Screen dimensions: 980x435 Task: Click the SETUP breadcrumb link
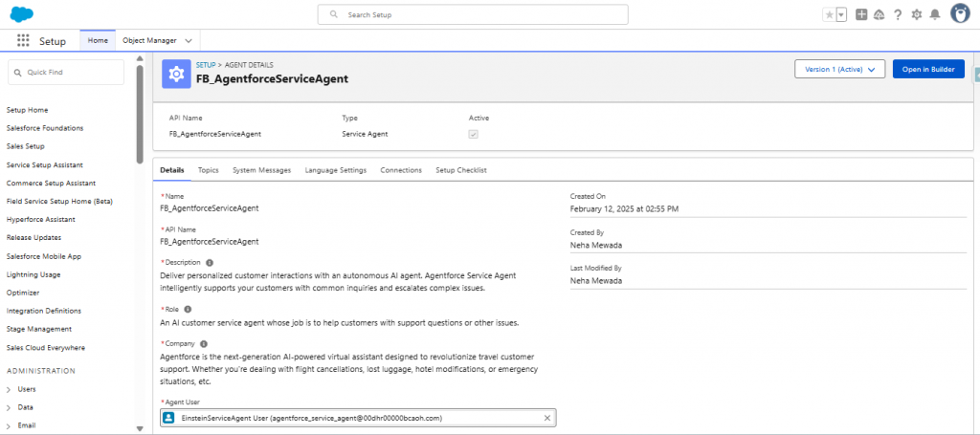[206, 65]
